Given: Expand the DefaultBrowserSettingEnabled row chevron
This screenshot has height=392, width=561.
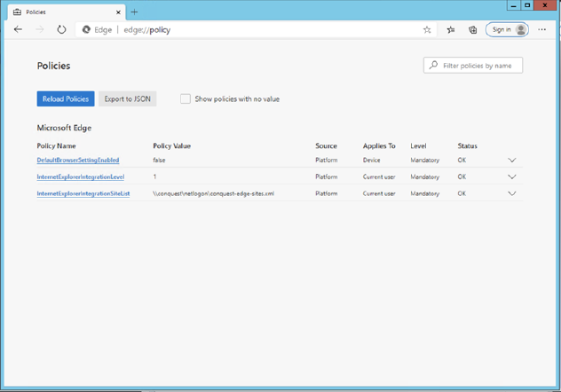Looking at the screenshot, I should click(x=512, y=161).
